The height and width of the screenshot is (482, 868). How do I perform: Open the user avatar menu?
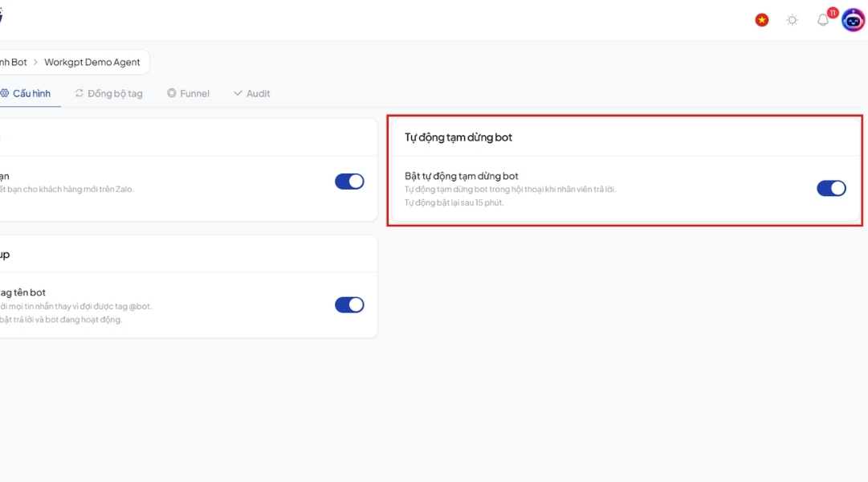click(853, 20)
